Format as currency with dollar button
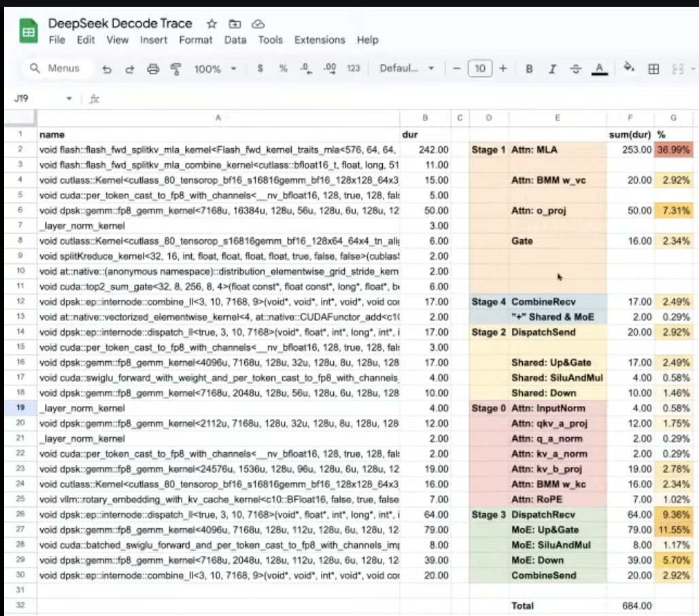 pos(260,69)
